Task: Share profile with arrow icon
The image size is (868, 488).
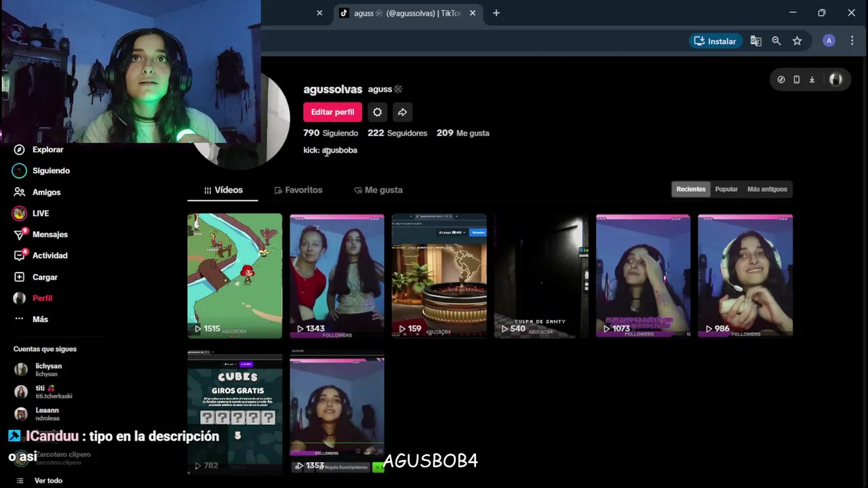Action: tap(402, 112)
